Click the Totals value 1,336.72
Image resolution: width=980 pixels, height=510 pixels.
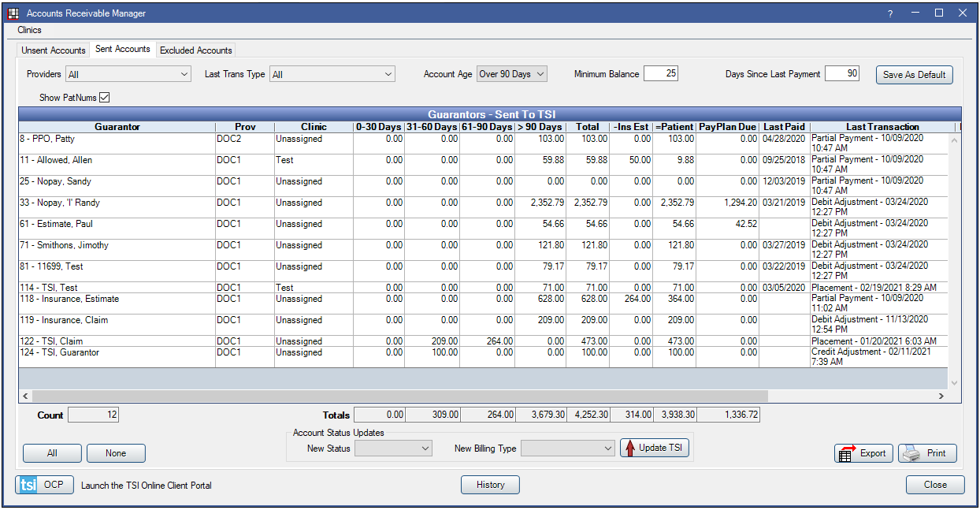click(728, 415)
